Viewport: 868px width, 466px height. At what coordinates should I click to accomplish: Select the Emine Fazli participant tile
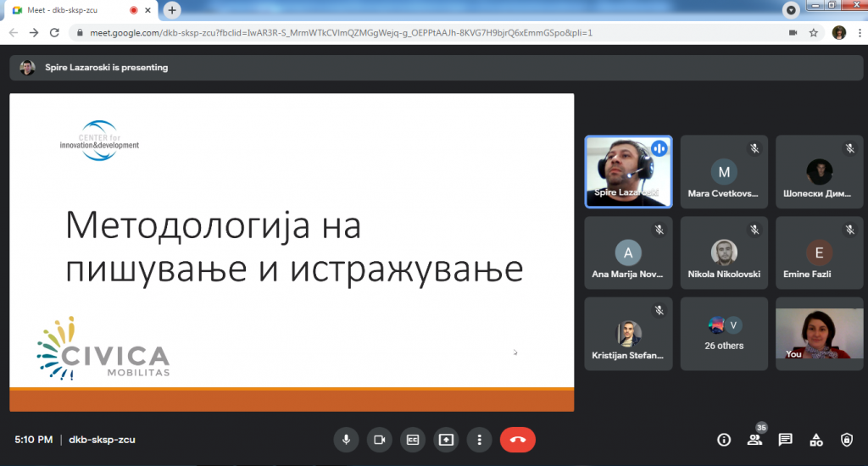tap(820, 252)
